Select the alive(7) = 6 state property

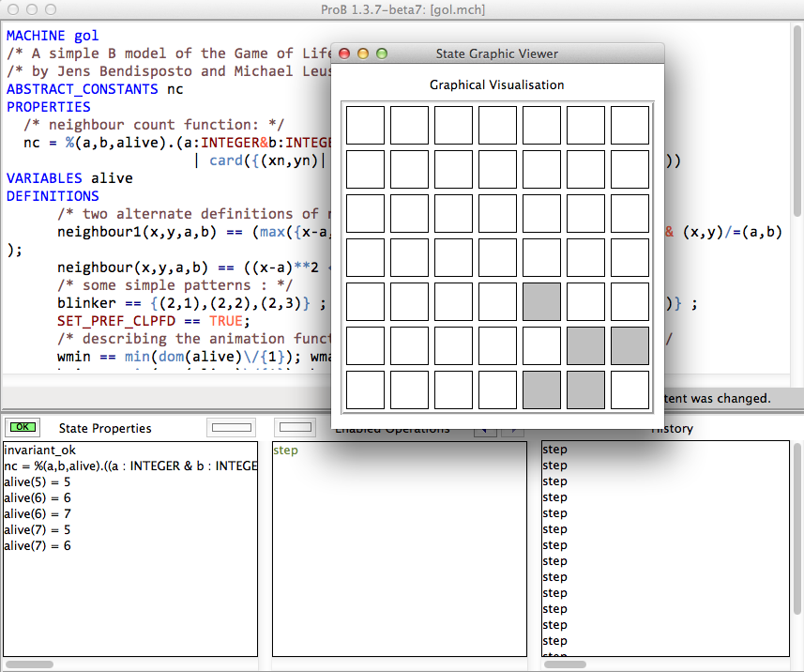pos(38,546)
